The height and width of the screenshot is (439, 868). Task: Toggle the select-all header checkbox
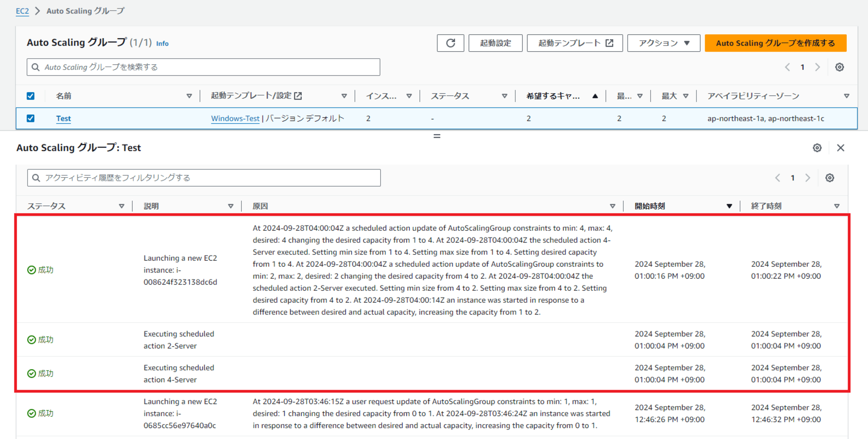(x=30, y=96)
